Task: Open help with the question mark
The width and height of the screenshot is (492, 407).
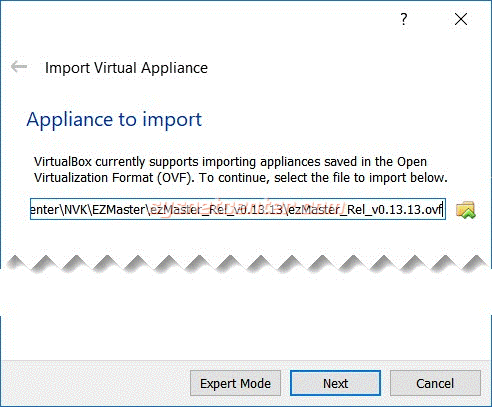Action: [404, 19]
